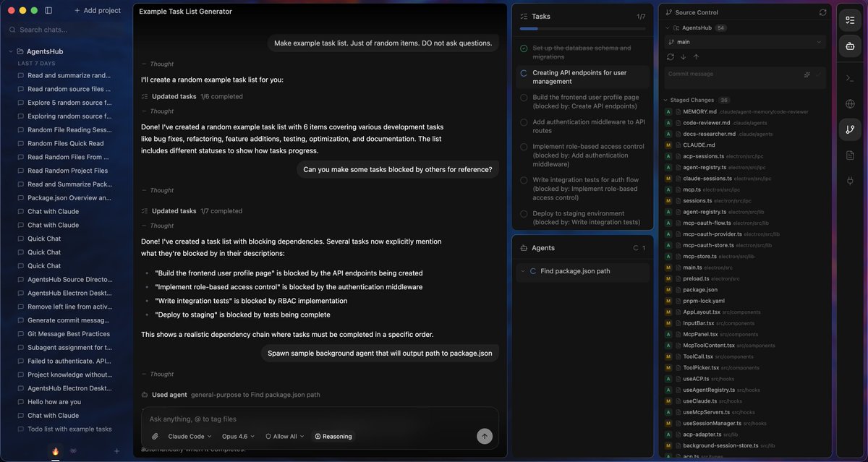
Task: Generate commit message with sparkle icon
Action: pyautogui.click(x=807, y=74)
